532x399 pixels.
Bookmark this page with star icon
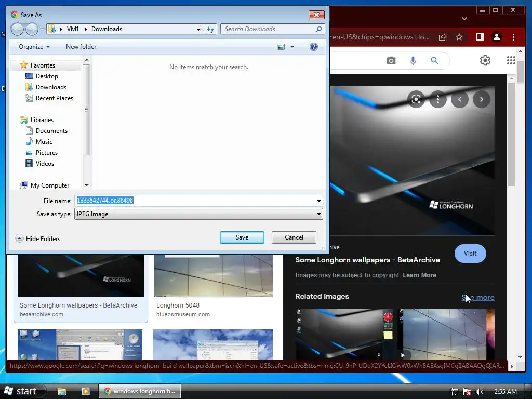tap(459, 37)
